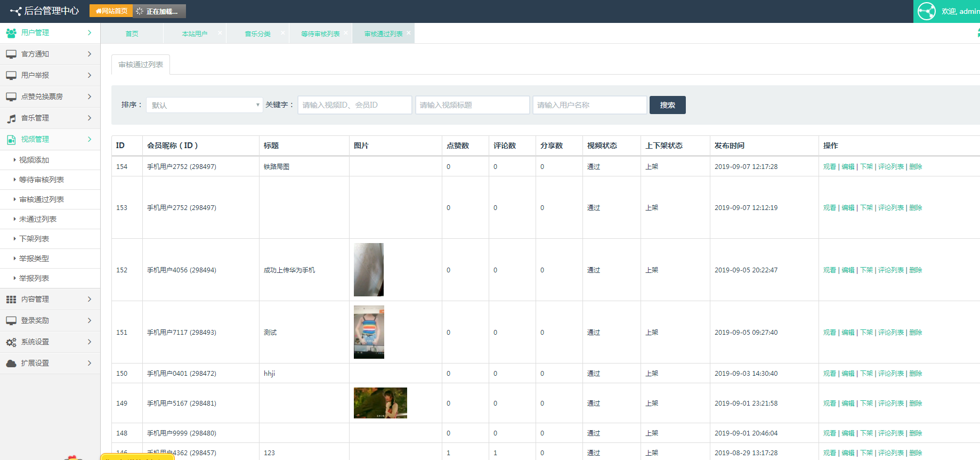Viewport: 980px width, 460px height.
Task: Click the 扩展设置 cloud icon
Action: point(11,364)
